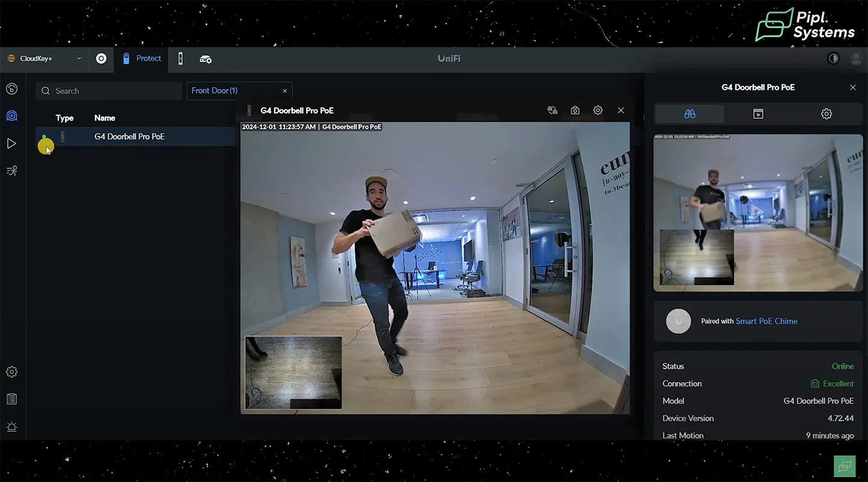
Task: Open the Playback icon in the sidebar
Action: [11, 144]
